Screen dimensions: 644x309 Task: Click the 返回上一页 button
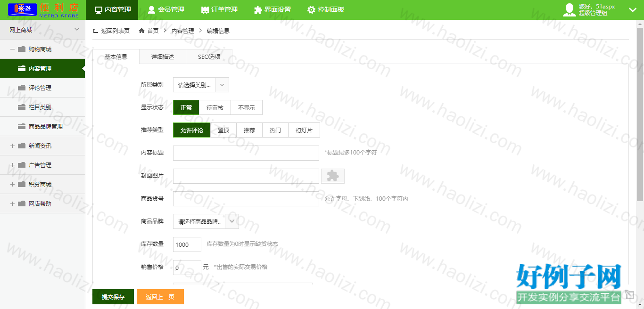(x=160, y=297)
